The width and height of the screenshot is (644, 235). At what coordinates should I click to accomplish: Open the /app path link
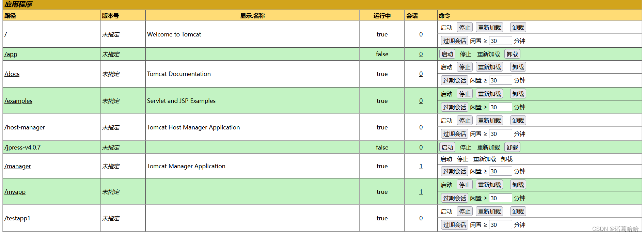click(x=11, y=54)
